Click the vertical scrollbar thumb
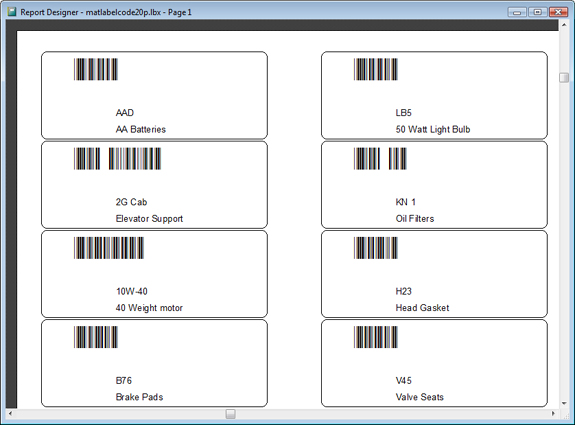 click(564, 77)
